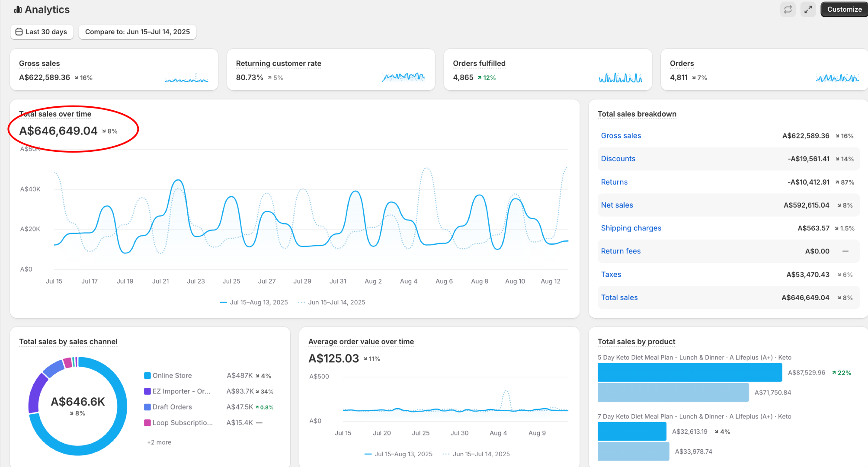This screenshot has height=467, width=868.
Task: Open the Orders fulfilled metric card
Action: click(479, 64)
